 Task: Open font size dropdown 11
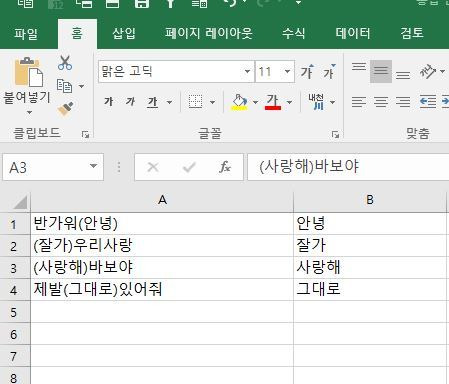coord(287,71)
